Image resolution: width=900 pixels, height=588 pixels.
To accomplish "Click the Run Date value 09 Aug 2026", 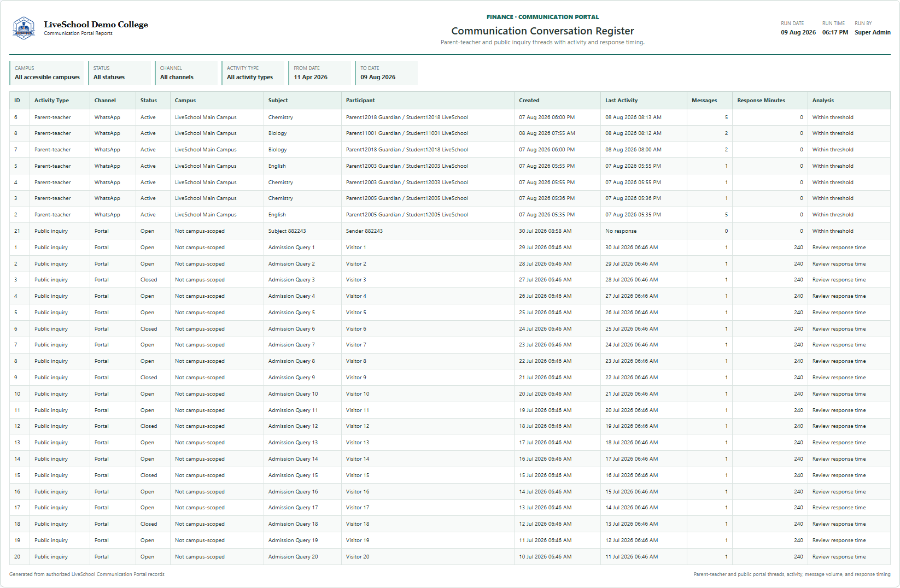I will tap(798, 32).
